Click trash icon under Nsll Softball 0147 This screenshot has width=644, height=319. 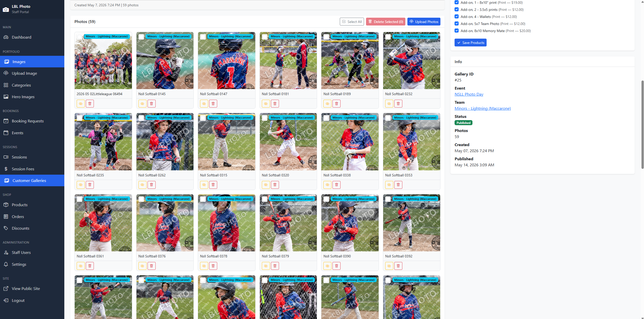pos(213,104)
